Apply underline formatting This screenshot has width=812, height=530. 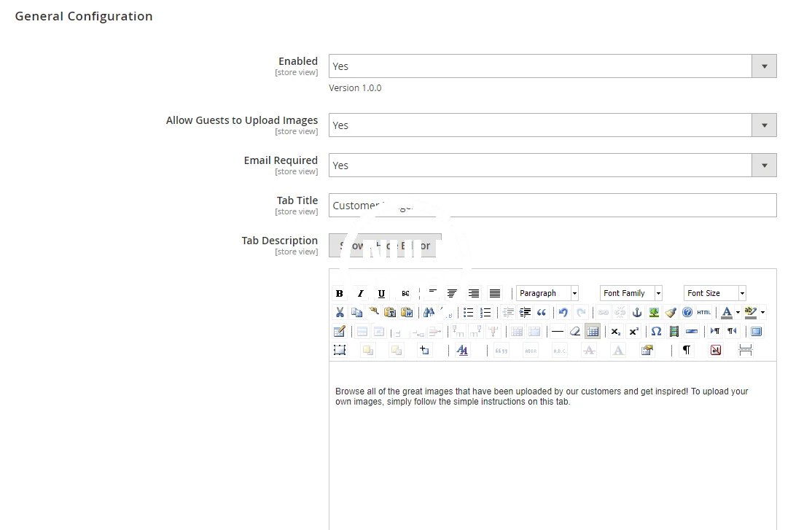point(381,294)
